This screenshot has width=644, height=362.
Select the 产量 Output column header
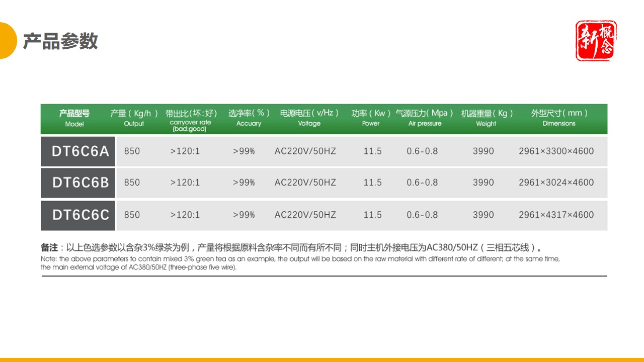(x=133, y=119)
